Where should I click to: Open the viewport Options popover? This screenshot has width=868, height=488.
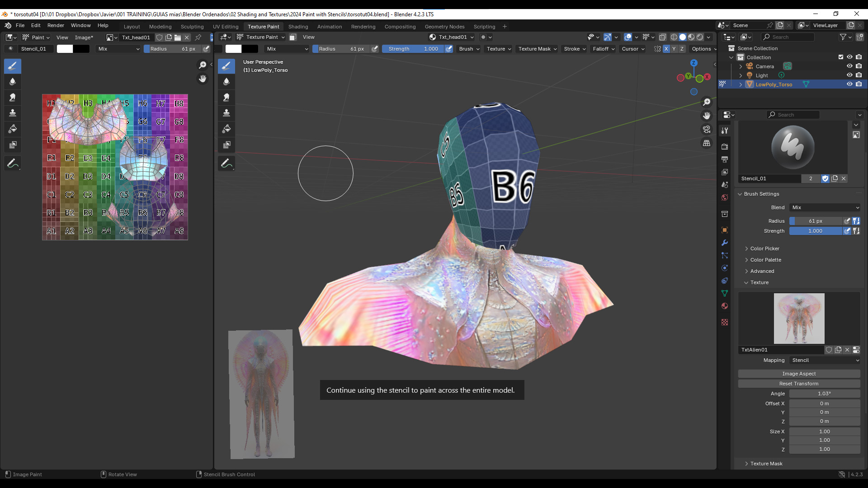[x=704, y=49]
